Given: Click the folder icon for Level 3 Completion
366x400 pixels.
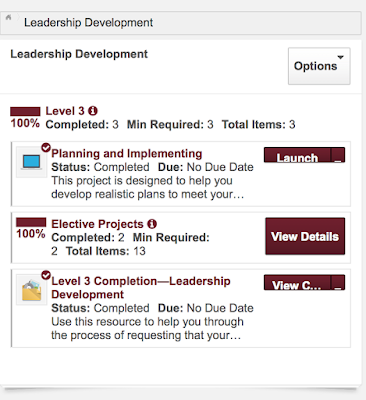Looking at the screenshot, I should click(x=31, y=290).
